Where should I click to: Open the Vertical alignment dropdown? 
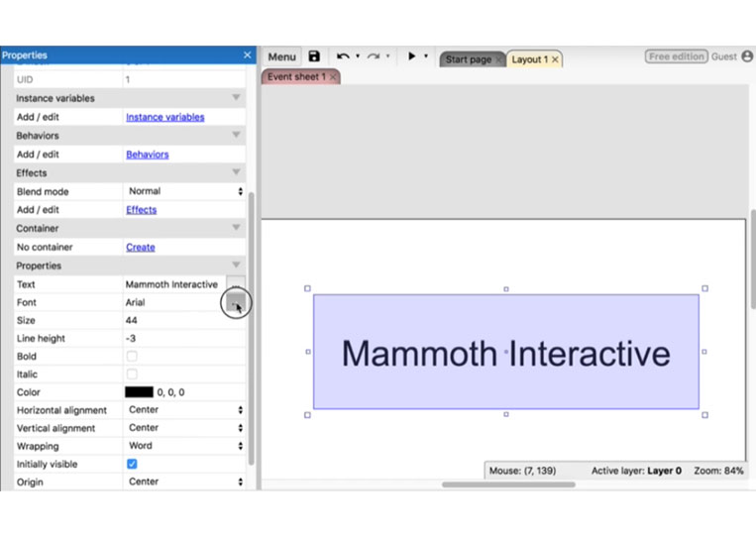point(184,428)
